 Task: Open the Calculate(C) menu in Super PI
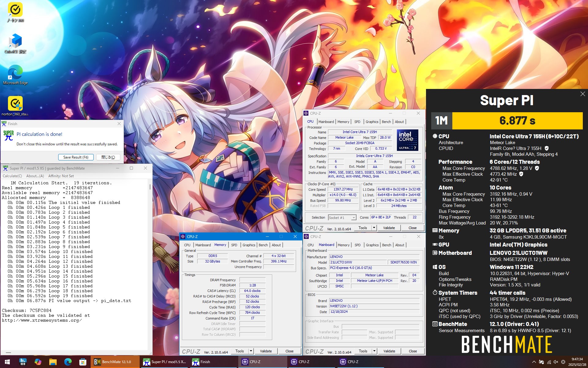point(12,176)
